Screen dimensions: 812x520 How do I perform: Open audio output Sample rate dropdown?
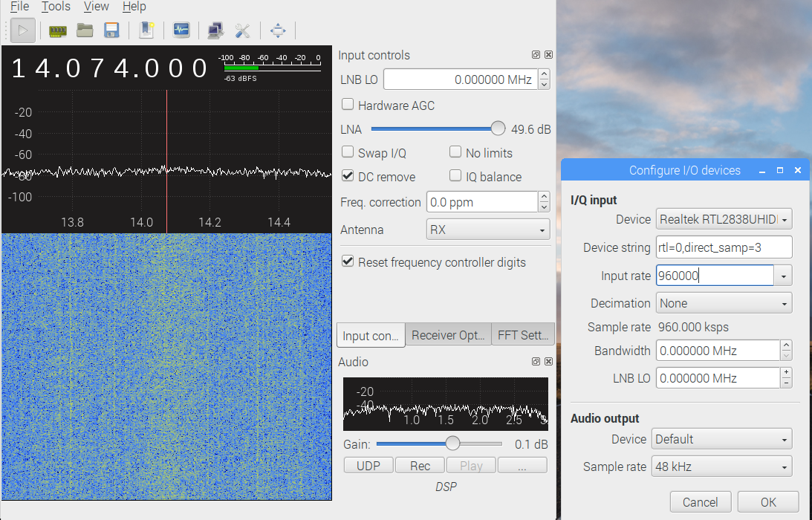click(x=722, y=467)
